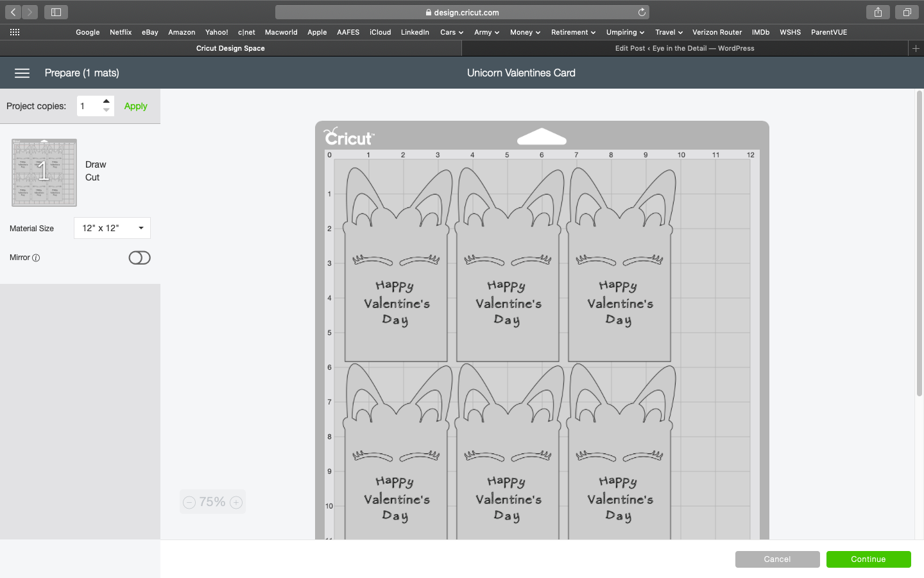
Task: Expand the Travel bookmarks folder
Action: 668,32
